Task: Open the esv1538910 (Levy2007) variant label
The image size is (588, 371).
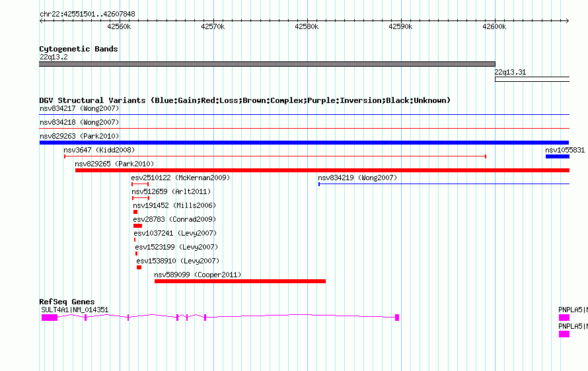Action: click(178, 261)
